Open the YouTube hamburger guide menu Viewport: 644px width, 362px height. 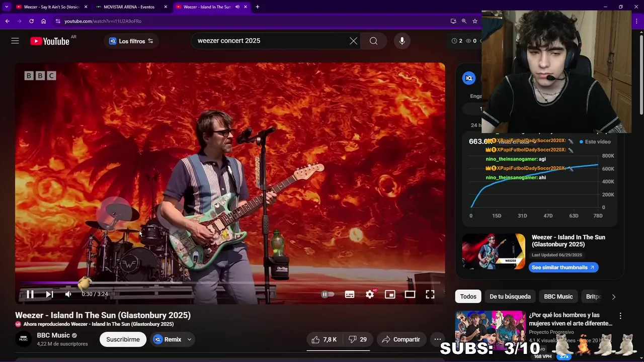pyautogui.click(x=15, y=41)
